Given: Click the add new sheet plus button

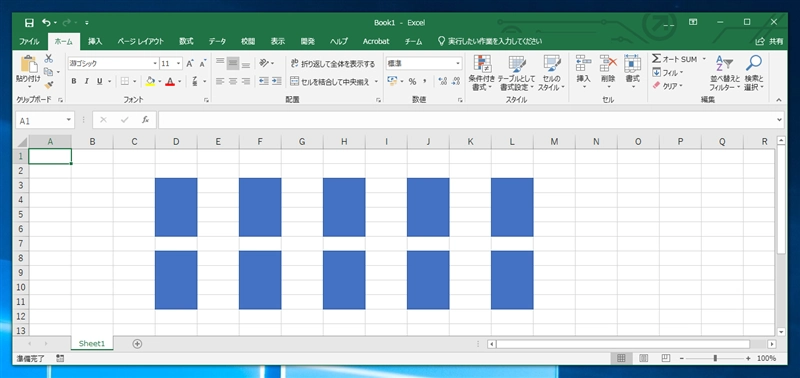Looking at the screenshot, I should pos(137,344).
